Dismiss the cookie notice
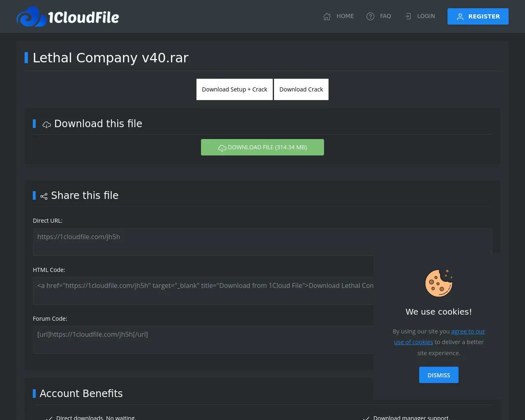Screen dimensions: 525x420 pos(438,375)
